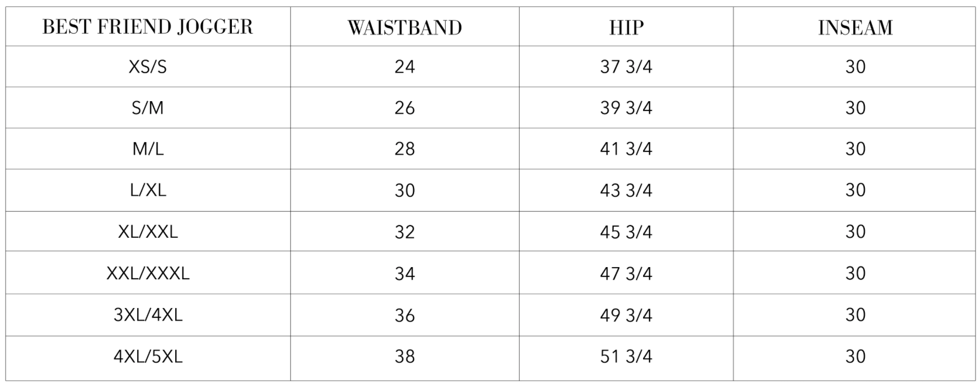Select waistband value 38

(405, 356)
